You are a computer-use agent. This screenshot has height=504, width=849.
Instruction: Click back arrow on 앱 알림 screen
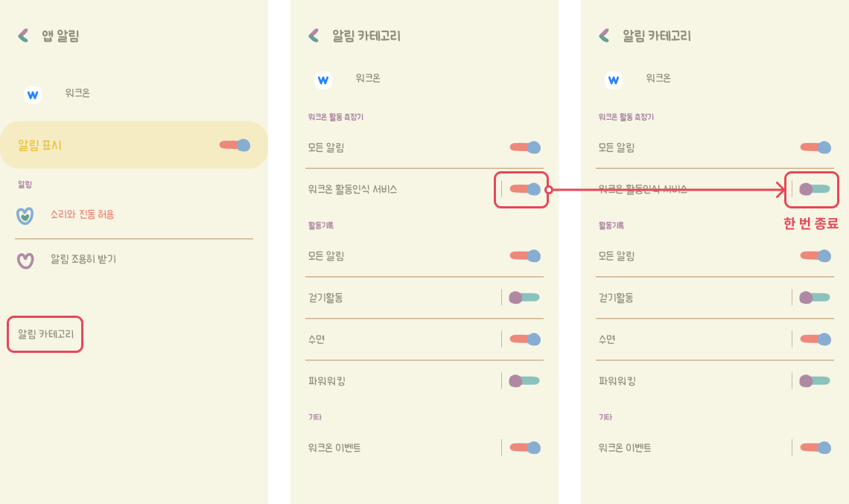[24, 35]
